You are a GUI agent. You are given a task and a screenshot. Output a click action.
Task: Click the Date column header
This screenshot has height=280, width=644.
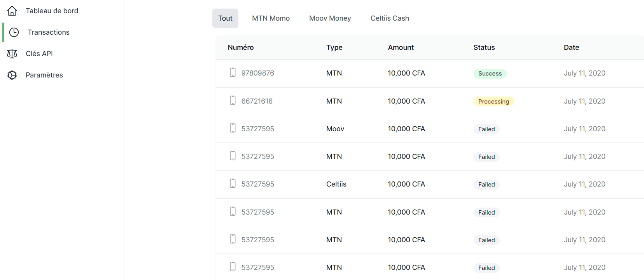pos(571,48)
